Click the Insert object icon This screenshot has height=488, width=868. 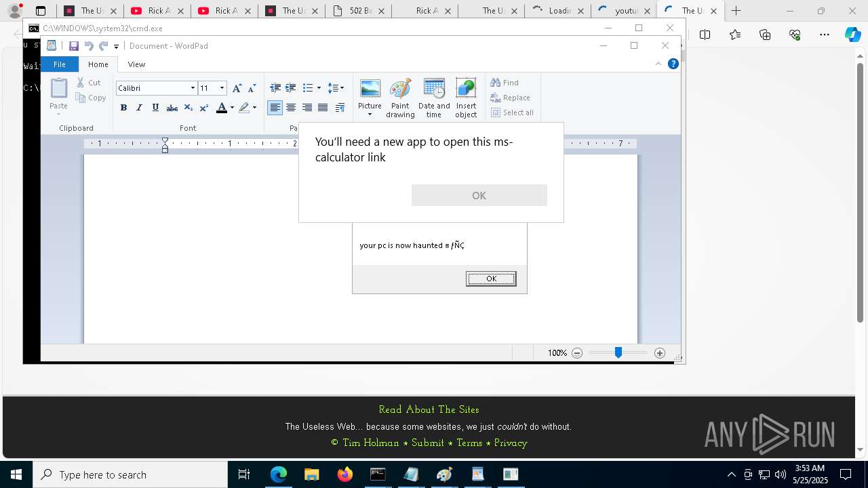tap(466, 98)
